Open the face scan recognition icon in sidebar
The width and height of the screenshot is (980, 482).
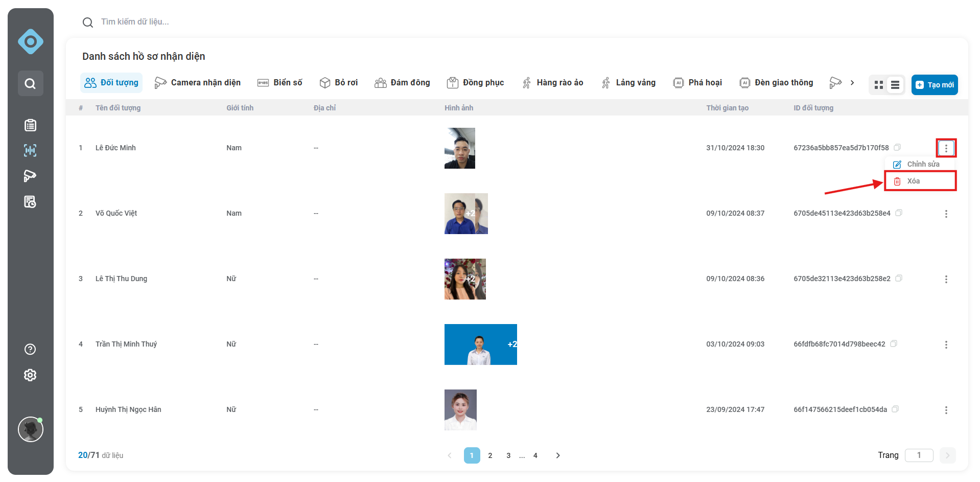coord(30,150)
